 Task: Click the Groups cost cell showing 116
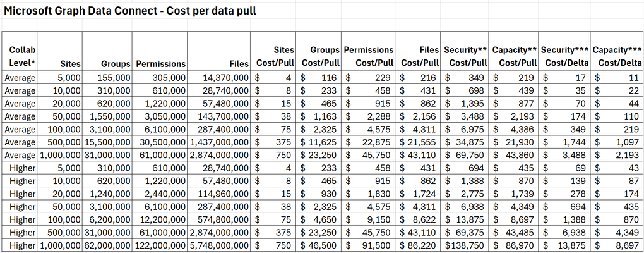318,77
